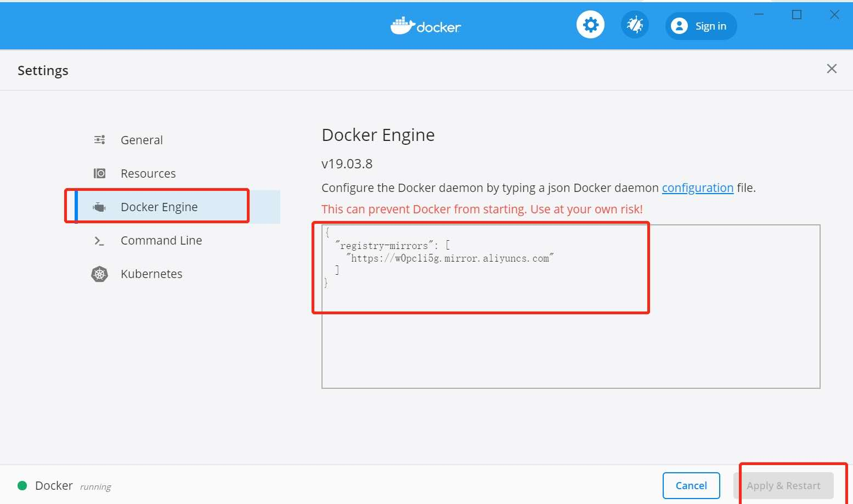Click the user avatar icon in Sign in
The image size is (853, 504).
pyautogui.click(x=679, y=26)
